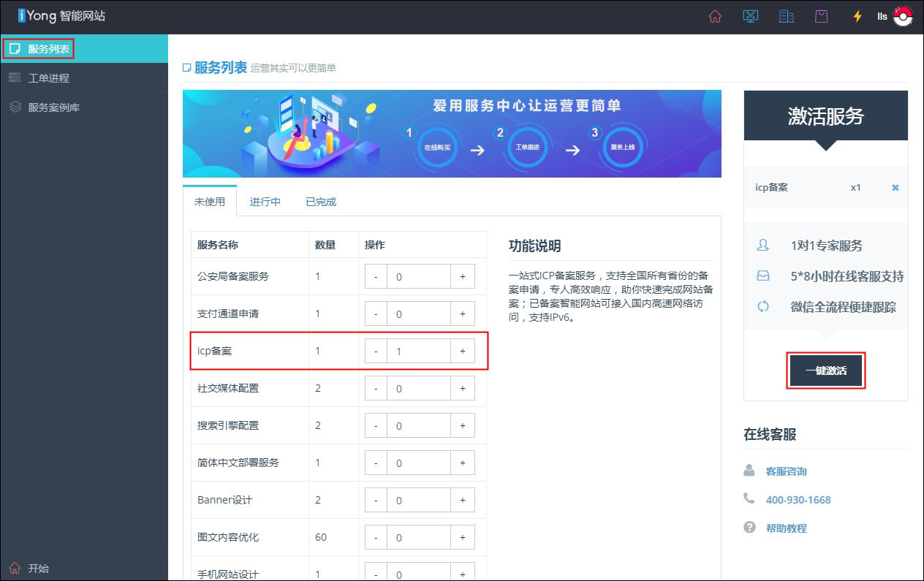Open the purple shopping bag icon
The image size is (924, 581).
pos(822,16)
